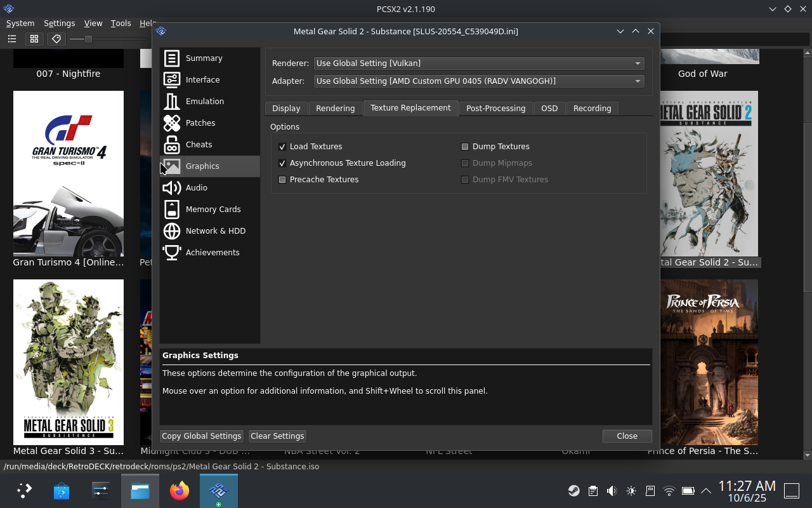The height and width of the screenshot is (508, 812).
Task: Enable the Dump Textures checkbox
Action: pos(465,147)
